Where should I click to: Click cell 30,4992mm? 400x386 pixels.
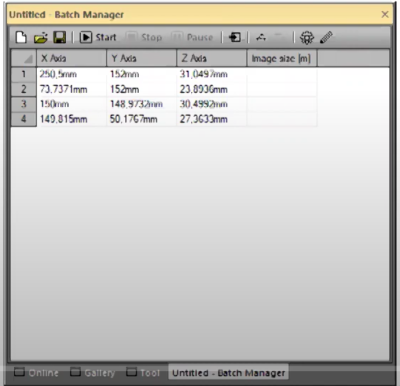[x=211, y=104]
